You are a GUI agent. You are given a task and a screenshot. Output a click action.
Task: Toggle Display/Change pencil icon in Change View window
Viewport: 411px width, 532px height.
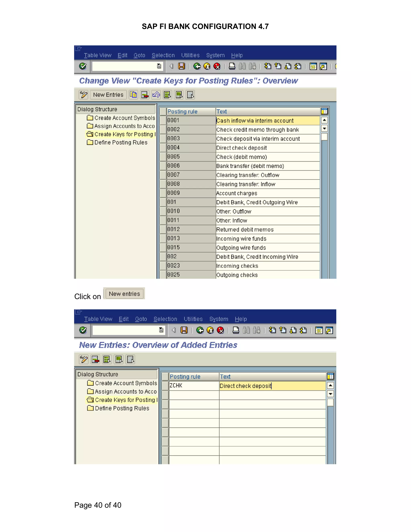pos(83,95)
